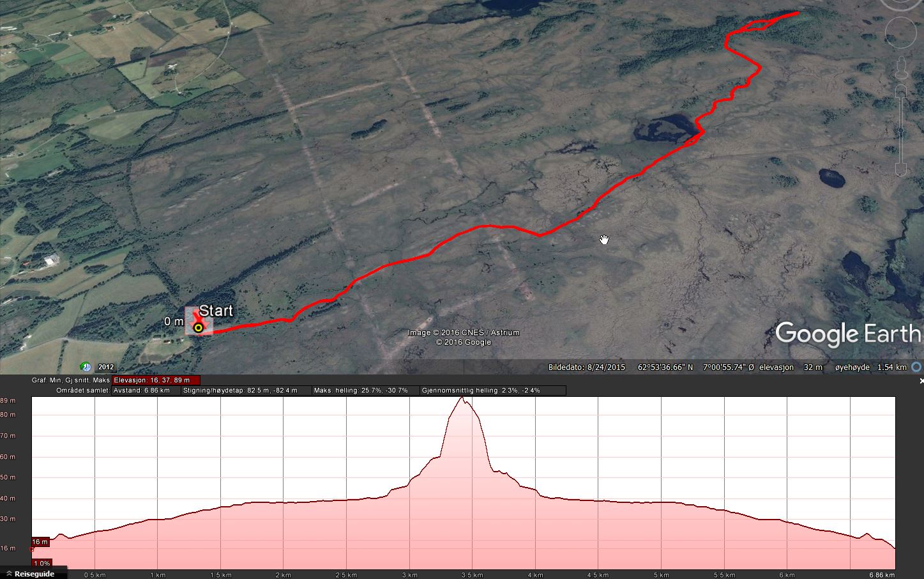Click the streaming status circle in status bar
Image resolution: width=924 pixels, height=579 pixels.
tap(916, 367)
